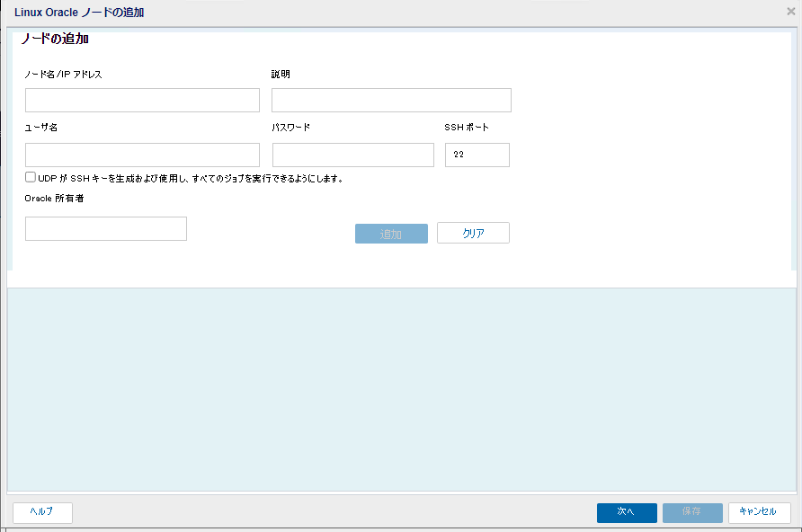Click the ユーザ名 label text
The width and height of the screenshot is (802, 532).
click(41, 128)
